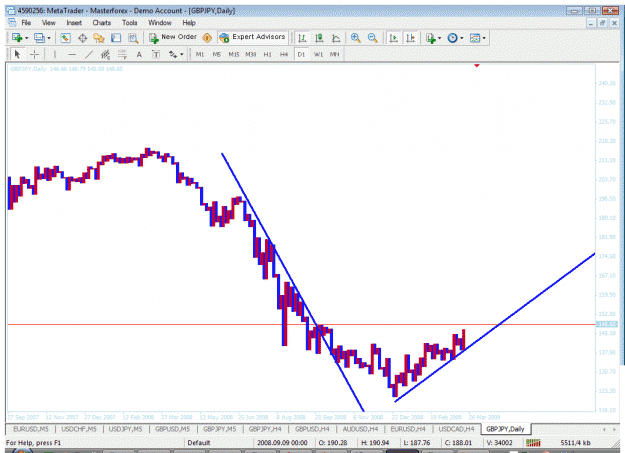Click the connection status bars indicator
The width and height of the screenshot is (625, 453).
[x=533, y=443]
